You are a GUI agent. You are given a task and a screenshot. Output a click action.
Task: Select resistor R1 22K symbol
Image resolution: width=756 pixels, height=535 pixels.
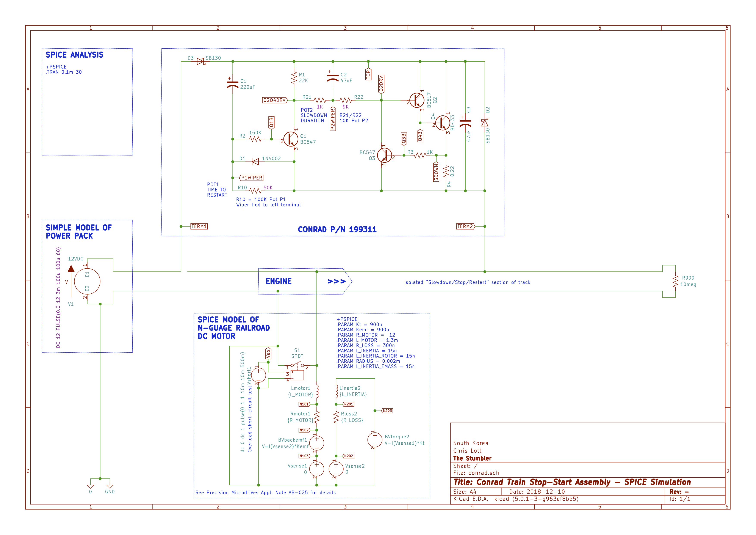coord(294,78)
